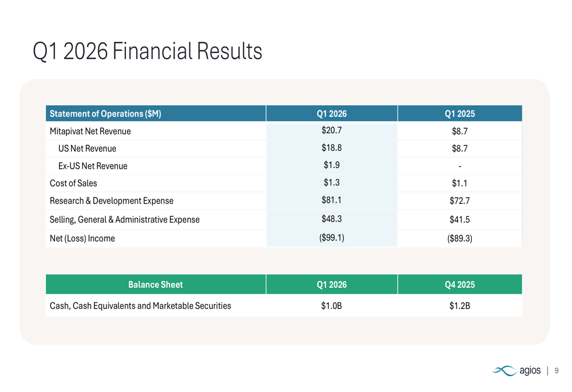Click the Q1 2025 column header
The width and height of the screenshot is (572, 392).
tap(459, 114)
